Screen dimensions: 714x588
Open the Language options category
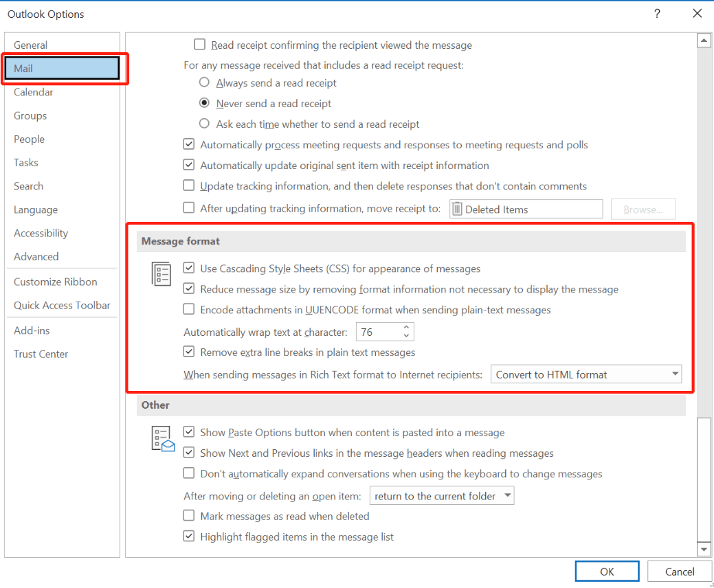pos(62,210)
